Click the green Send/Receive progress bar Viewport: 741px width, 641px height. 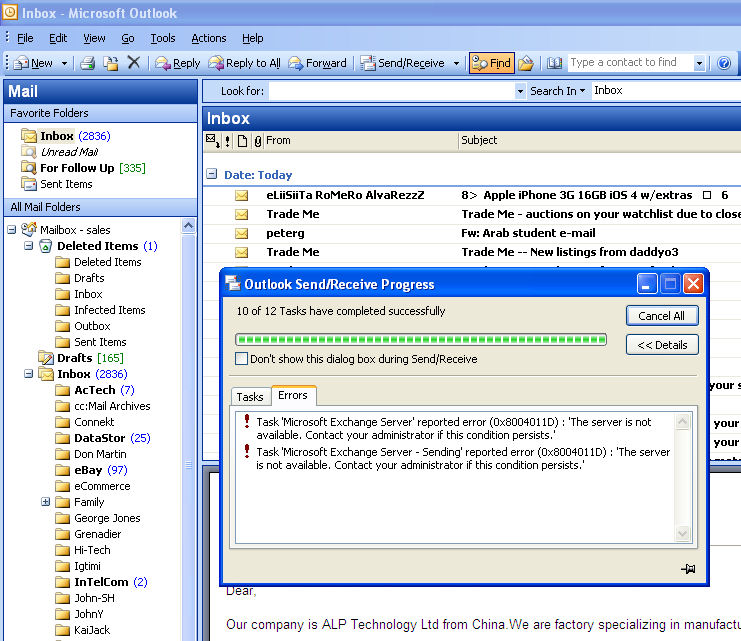click(421, 339)
